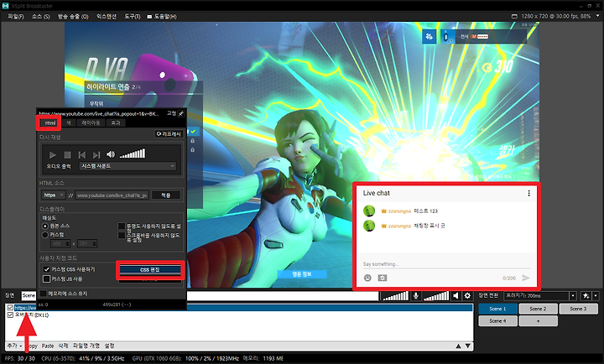Click 삭제 in the source toolbar
This screenshot has width=604, height=364.
point(63,346)
